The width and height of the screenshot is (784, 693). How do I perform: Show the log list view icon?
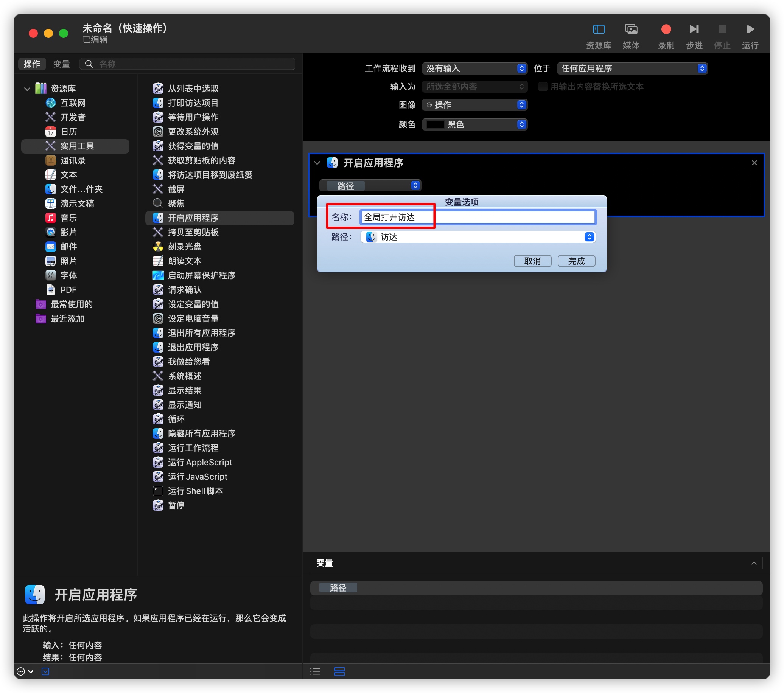[315, 671]
